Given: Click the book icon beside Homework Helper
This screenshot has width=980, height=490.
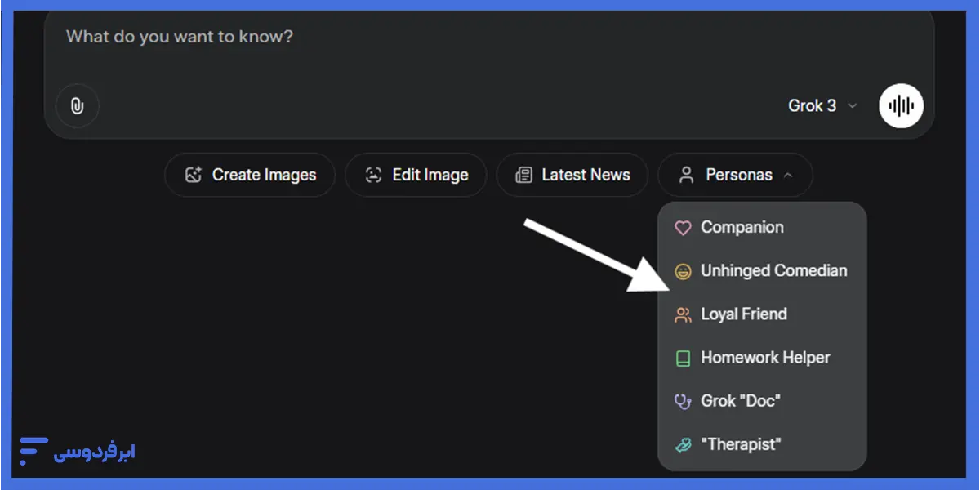Looking at the screenshot, I should (x=683, y=358).
